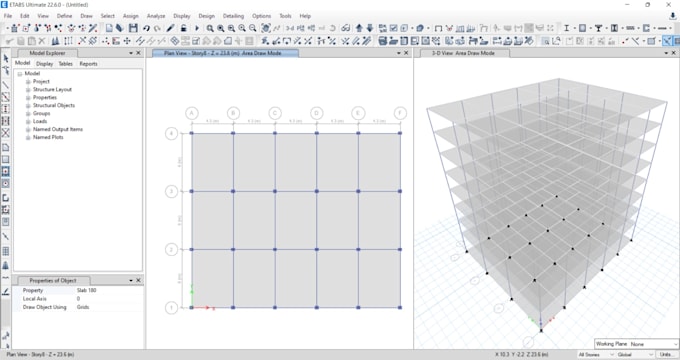This screenshot has height=360, width=680.
Task: Open the Analyze menu
Action: [x=156, y=16]
